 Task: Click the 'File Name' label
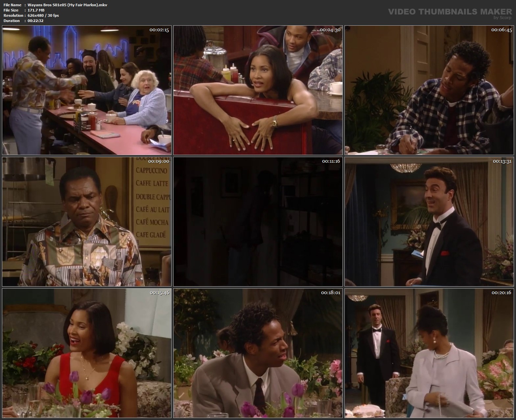(x=12, y=5)
